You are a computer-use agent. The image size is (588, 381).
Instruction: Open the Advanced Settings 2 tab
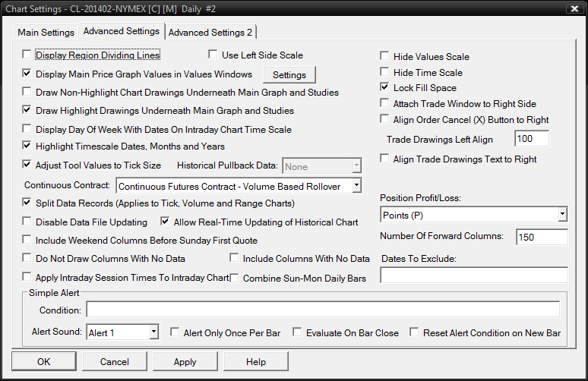212,33
